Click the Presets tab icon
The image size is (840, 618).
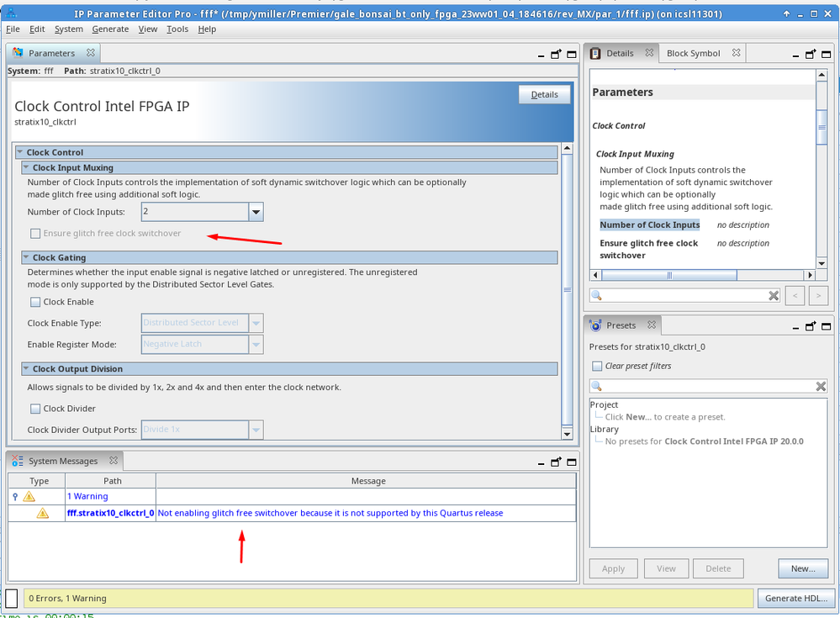595,325
